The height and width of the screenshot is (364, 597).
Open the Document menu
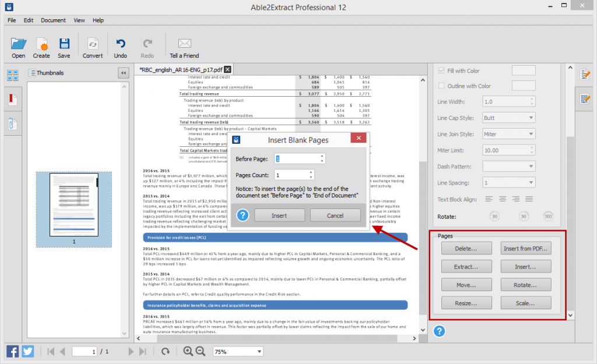pos(53,20)
